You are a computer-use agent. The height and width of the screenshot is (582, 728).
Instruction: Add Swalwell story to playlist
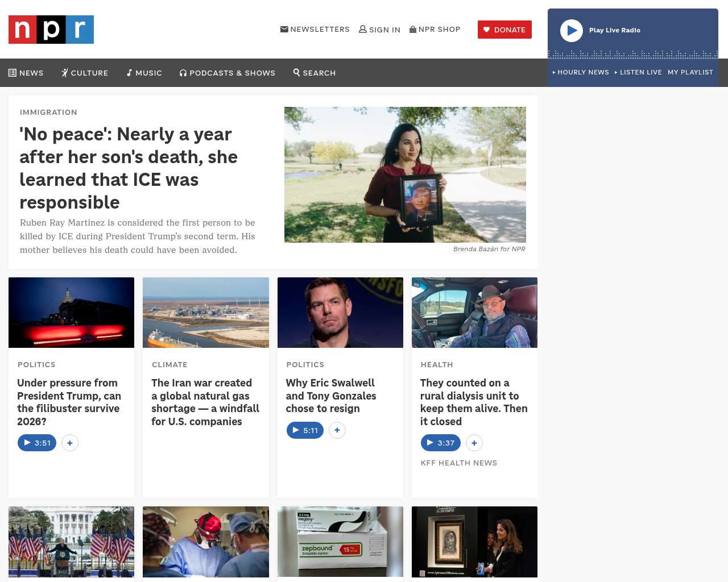point(337,430)
